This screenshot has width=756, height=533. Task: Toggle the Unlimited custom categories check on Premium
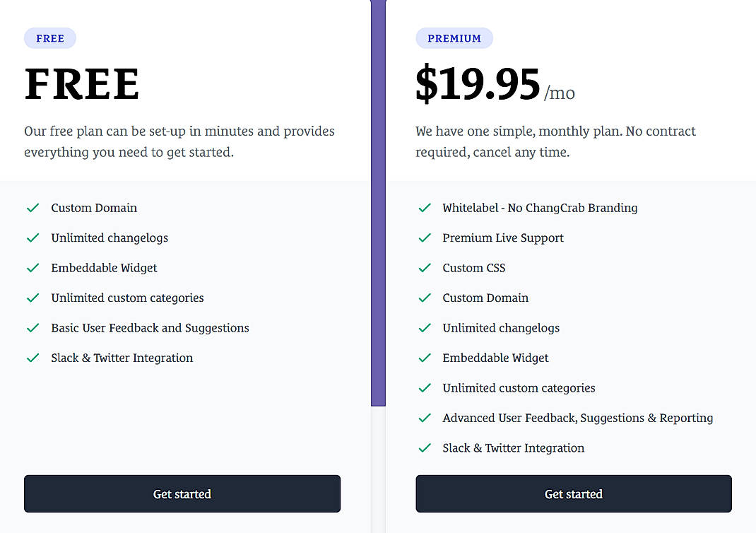pyautogui.click(x=424, y=387)
